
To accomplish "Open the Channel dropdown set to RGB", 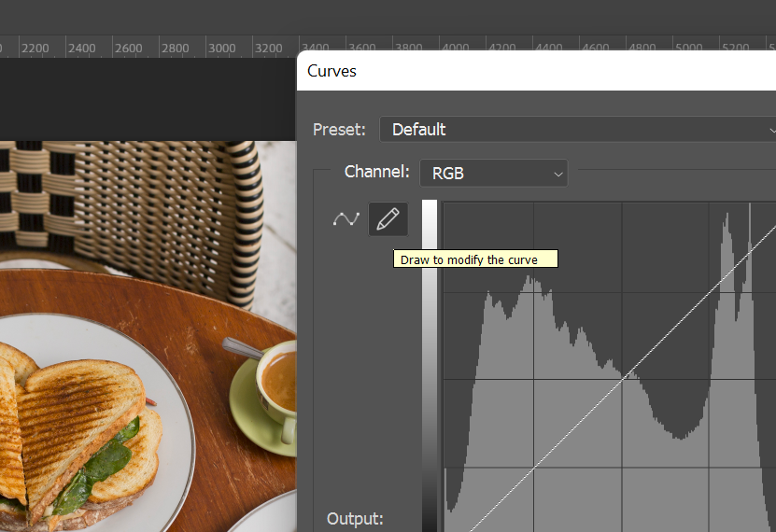I will pos(493,173).
